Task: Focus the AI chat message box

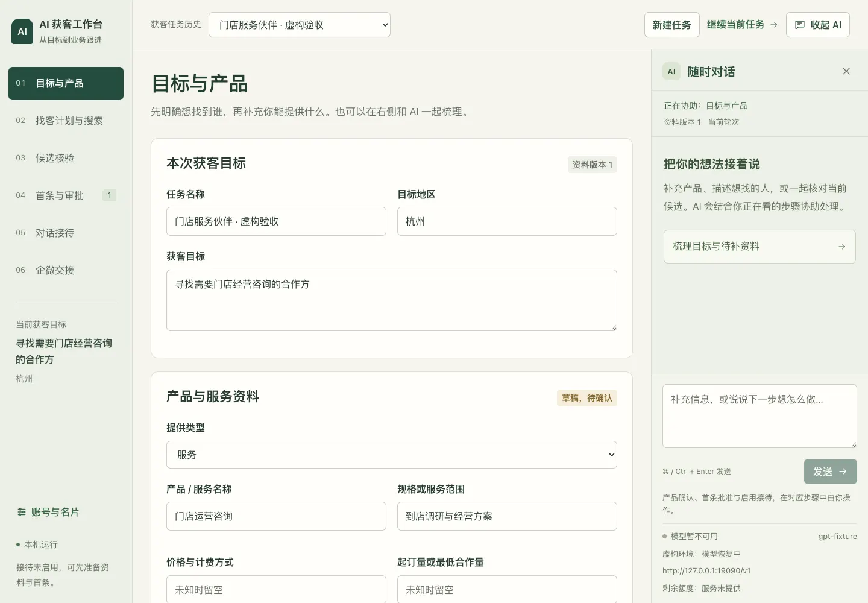Action: [759, 416]
